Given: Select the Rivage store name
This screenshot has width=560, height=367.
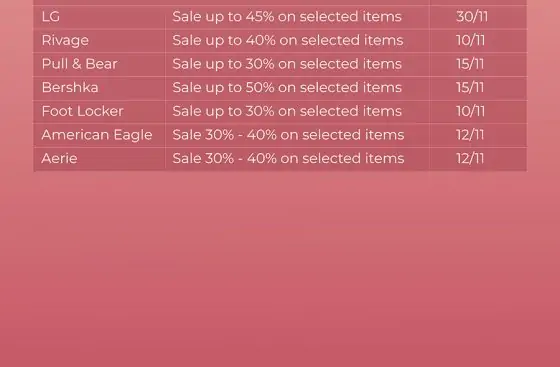Looking at the screenshot, I should pos(65,40).
